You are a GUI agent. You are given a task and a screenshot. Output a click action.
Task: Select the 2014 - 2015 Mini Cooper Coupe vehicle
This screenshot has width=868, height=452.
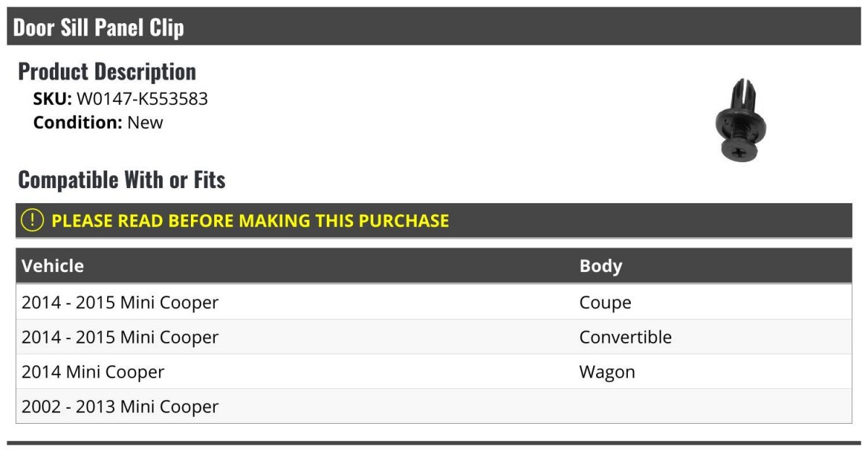[120, 302]
